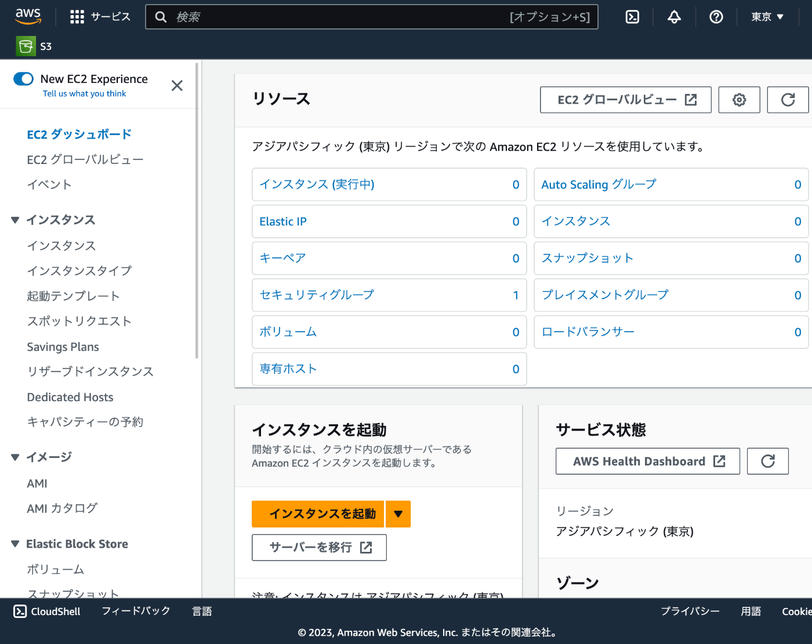Click the Tell us what you think link
Viewport: 812px width, 644px height.
coord(84,94)
